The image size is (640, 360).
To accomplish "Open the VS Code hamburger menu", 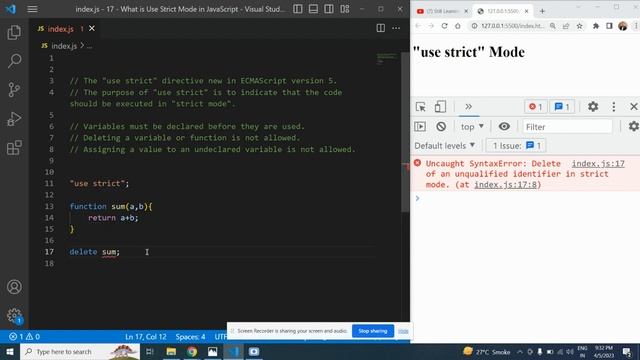I will tap(32, 9).
